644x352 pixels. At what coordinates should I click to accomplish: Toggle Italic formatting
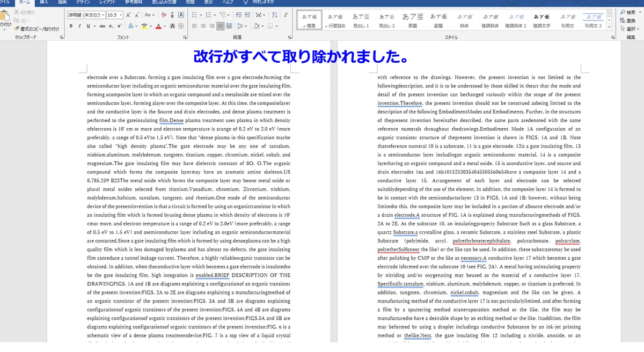click(x=79, y=26)
